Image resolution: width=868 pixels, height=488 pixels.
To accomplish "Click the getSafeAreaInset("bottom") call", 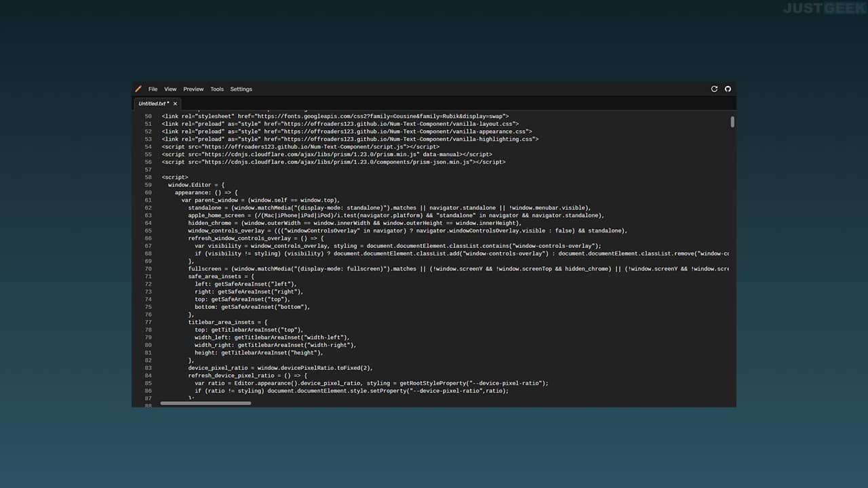I will coord(264,307).
